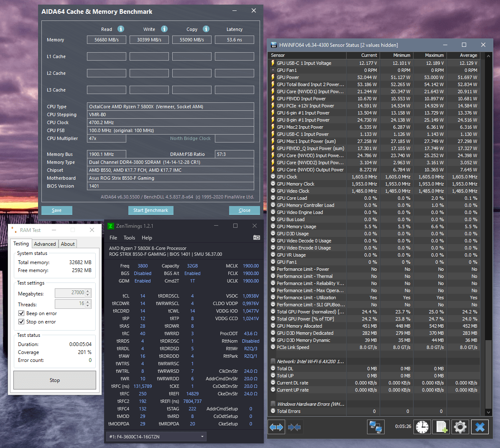Select the Current DL rate row
Viewport: 500px width, 448px height.
coord(375,383)
